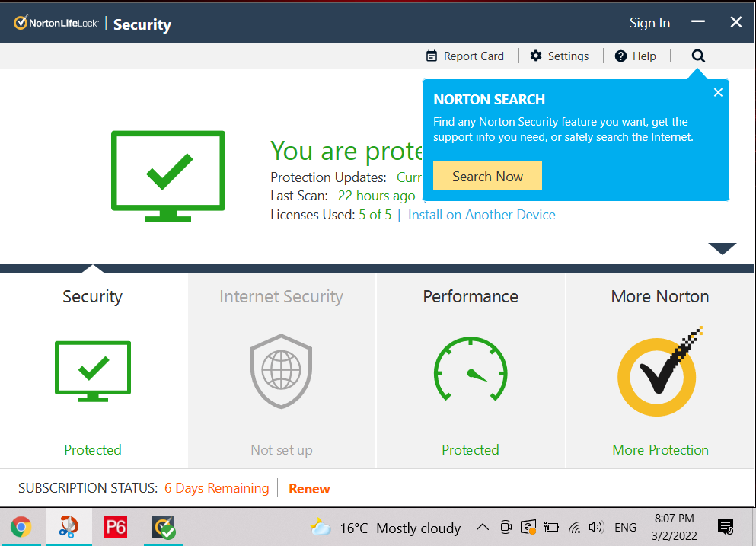Open the Internet Security globe shield tile
The height and width of the screenshot is (546, 756).
(x=281, y=371)
